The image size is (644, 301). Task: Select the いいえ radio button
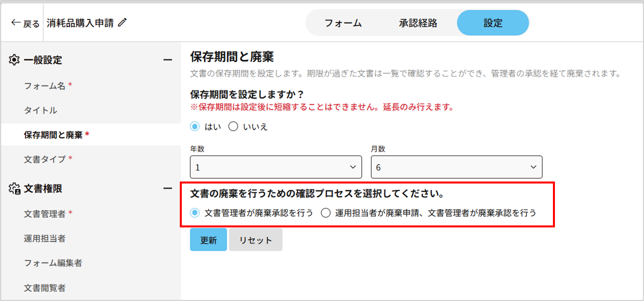233,127
